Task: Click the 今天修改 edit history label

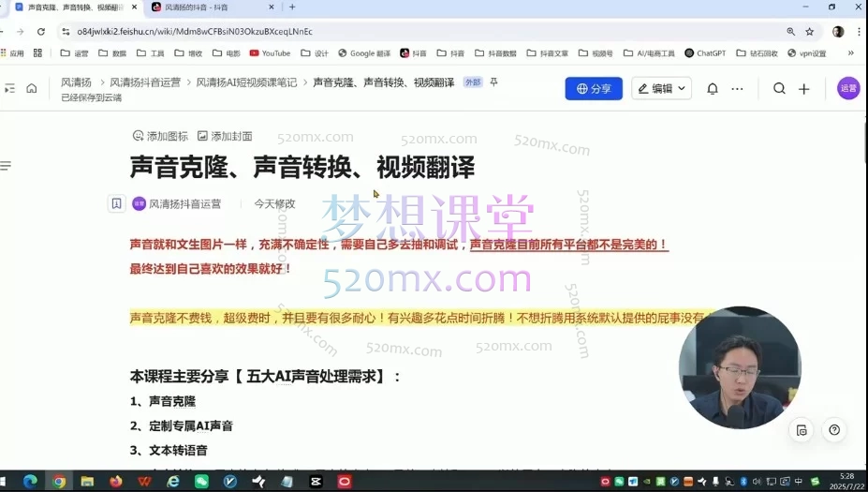Action: click(274, 204)
